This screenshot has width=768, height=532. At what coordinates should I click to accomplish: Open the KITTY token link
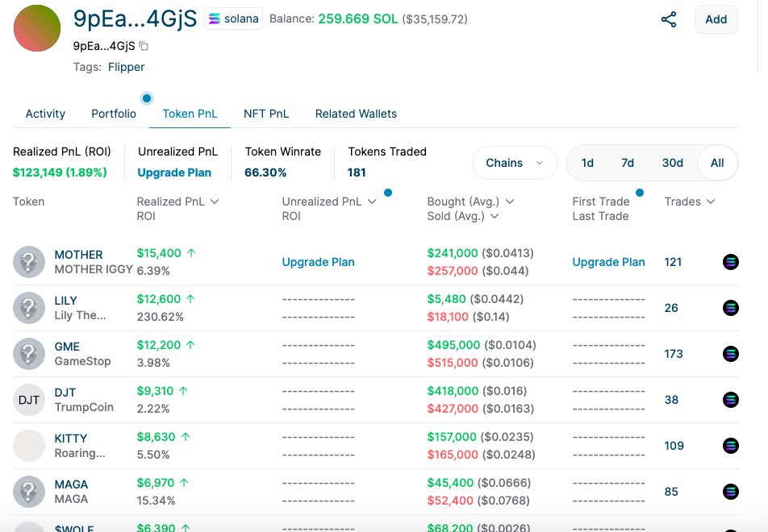(x=71, y=439)
